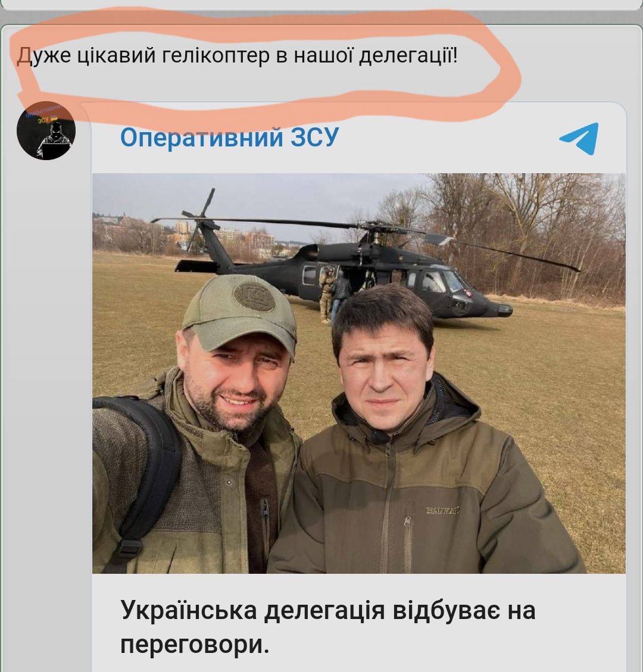Select the comment text about the гелікоптер

tap(237, 56)
